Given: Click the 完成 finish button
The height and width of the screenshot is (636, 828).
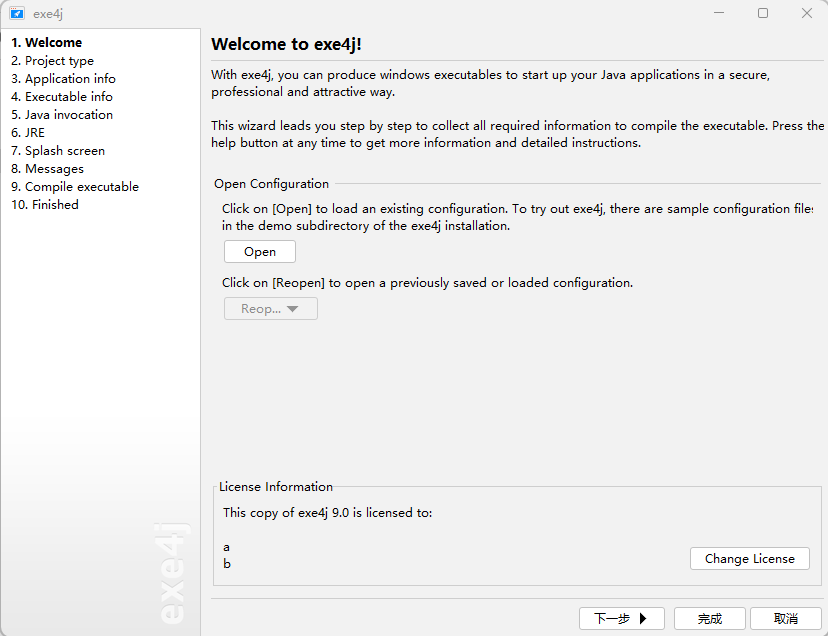Looking at the screenshot, I should click(710, 618).
